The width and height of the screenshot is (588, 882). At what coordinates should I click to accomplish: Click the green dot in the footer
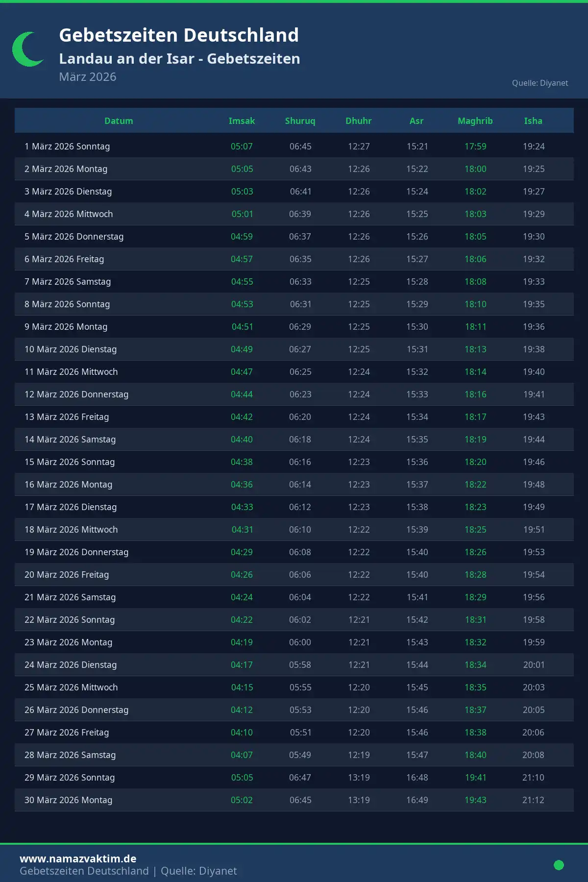tap(559, 865)
